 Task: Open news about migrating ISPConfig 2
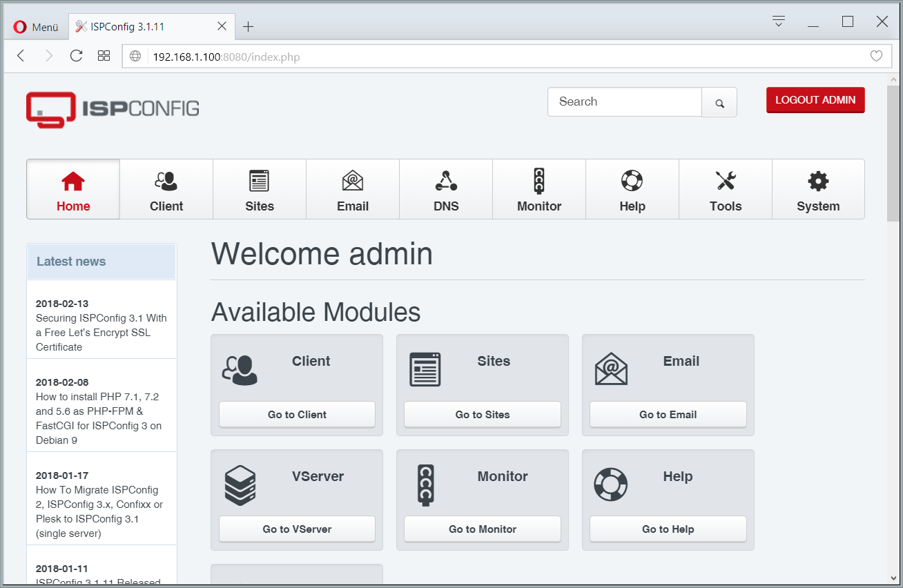pos(99,511)
